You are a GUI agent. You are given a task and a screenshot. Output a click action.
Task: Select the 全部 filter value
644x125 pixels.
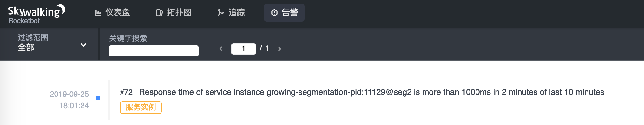pos(26,48)
